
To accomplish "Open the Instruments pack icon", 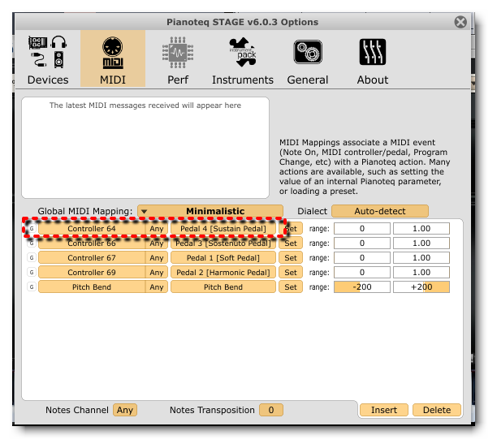I will coord(243,52).
